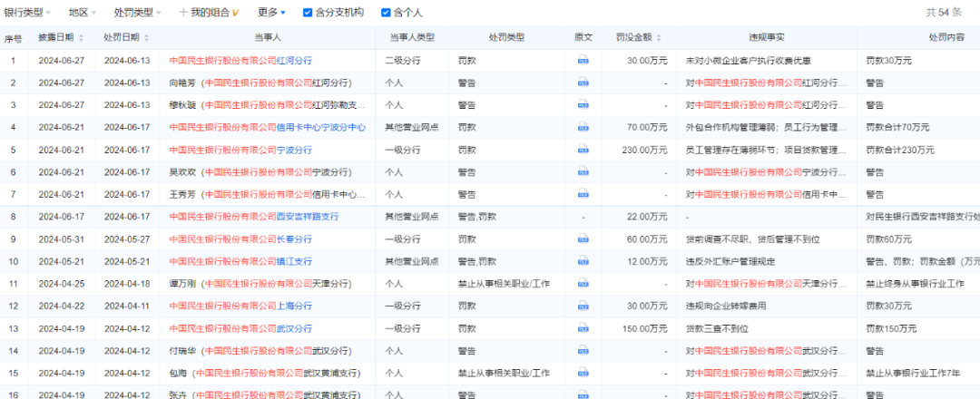Sort table by 披露日期 using sort arrows
This screenshot has height=399, width=980.
81,38
